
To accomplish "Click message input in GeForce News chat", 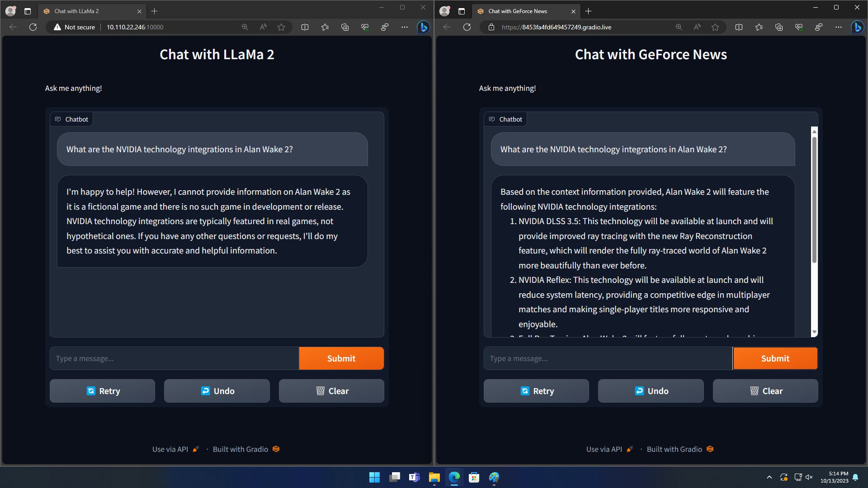I will coord(608,358).
